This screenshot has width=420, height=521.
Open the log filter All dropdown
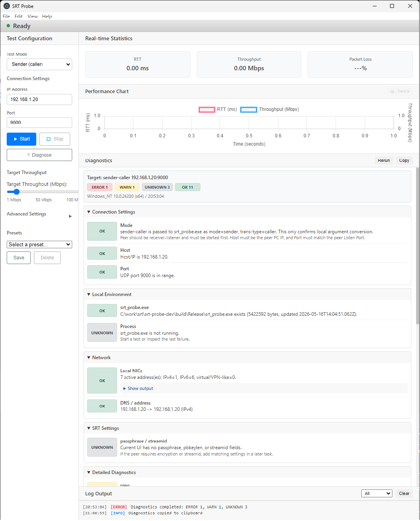pyautogui.click(x=377, y=493)
